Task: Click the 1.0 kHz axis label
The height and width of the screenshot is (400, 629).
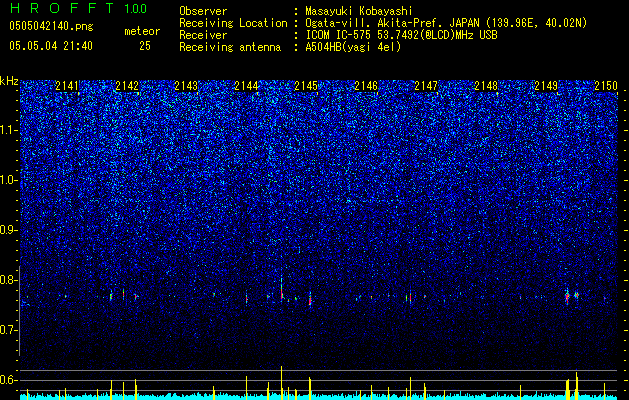Action: click(9, 180)
